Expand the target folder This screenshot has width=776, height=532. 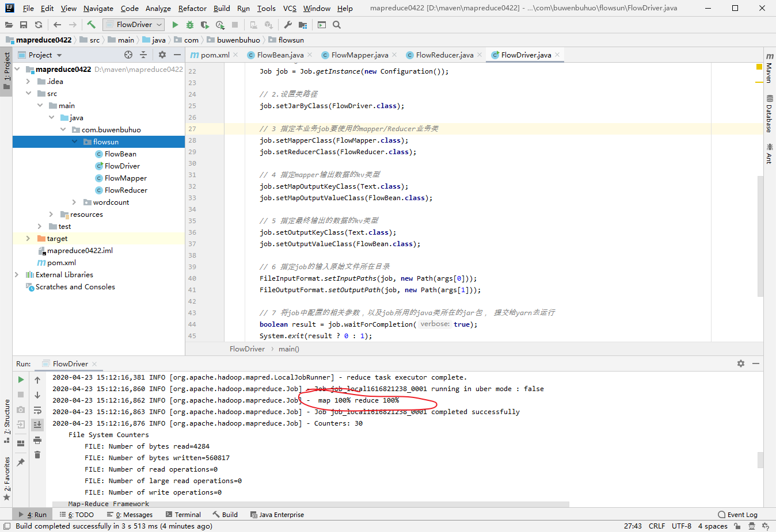click(28, 239)
